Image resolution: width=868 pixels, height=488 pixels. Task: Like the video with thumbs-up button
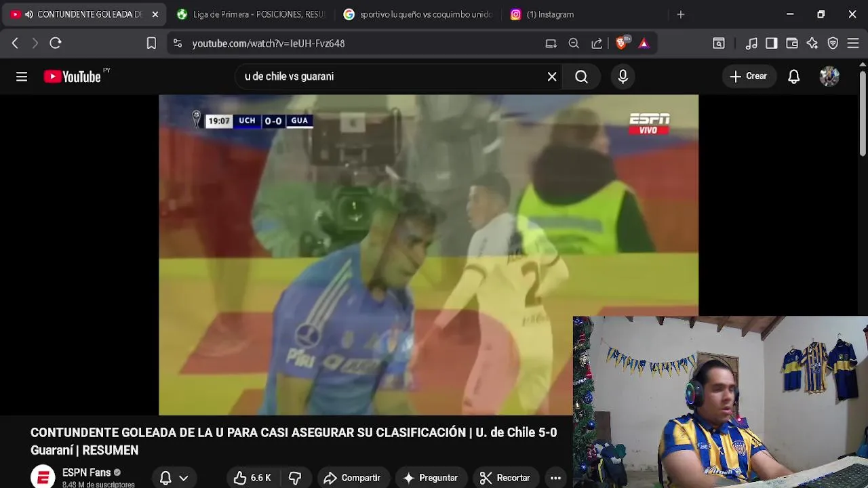(x=252, y=478)
